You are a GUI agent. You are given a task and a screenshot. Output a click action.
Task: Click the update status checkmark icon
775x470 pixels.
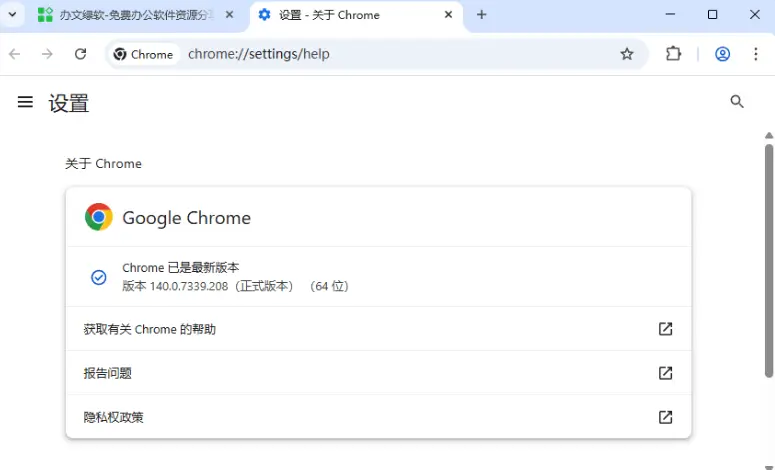pos(99,277)
